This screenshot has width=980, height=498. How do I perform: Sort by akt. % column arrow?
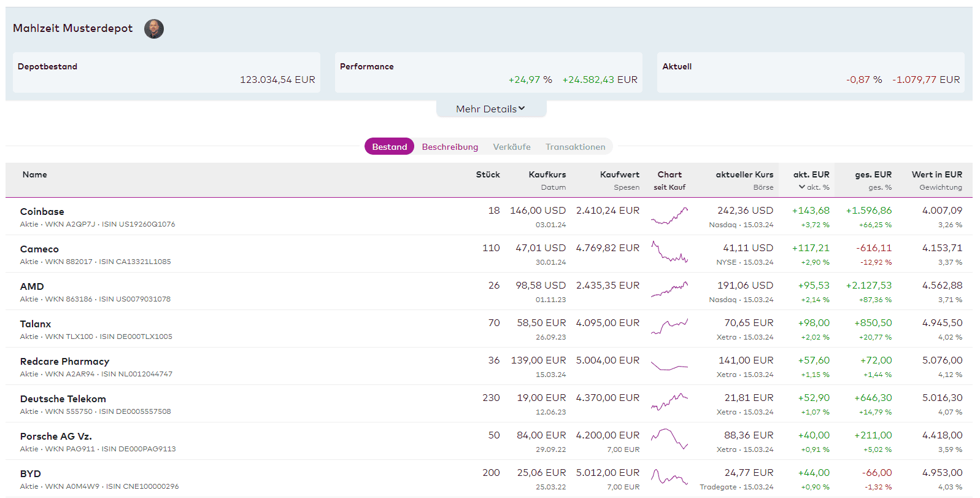tap(802, 187)
